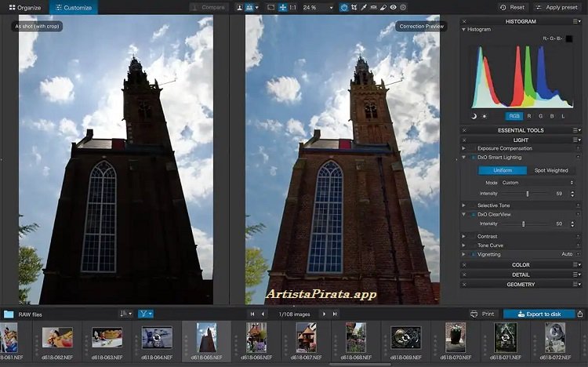The width and height of the screenshot is (588, 367).
Task: Open the filmstrip filter funnel
Action: coord(145,314)
